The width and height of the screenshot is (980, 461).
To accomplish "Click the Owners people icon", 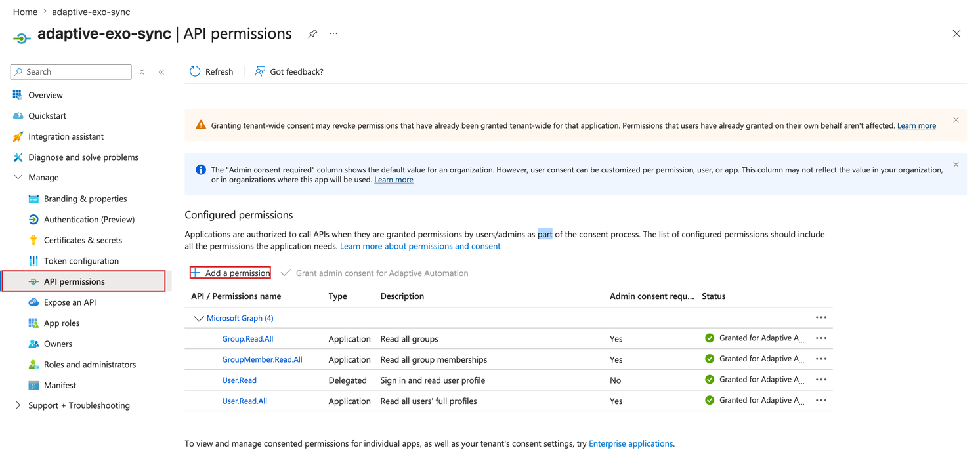I will 33,344.
